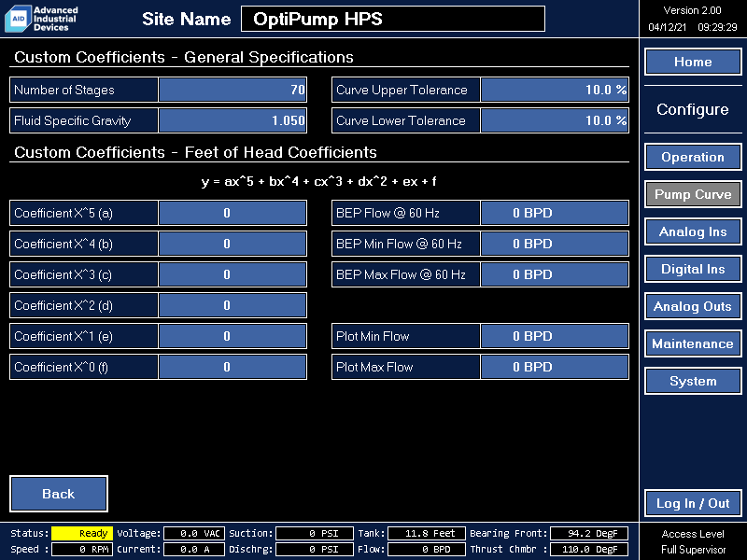This screenshot has height=560, width=747.
Task: Set Coefficient X^4 (b) value
Action: pos(233,244)
